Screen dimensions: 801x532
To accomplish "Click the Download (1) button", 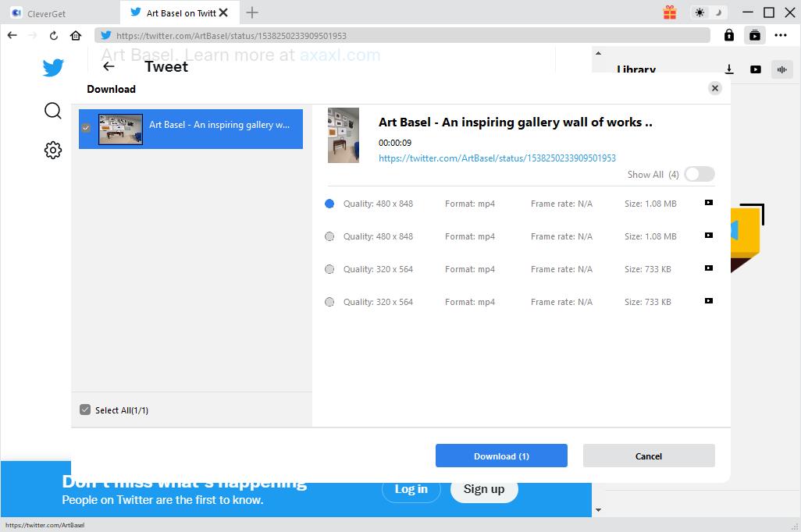I will tap(501, 456).
